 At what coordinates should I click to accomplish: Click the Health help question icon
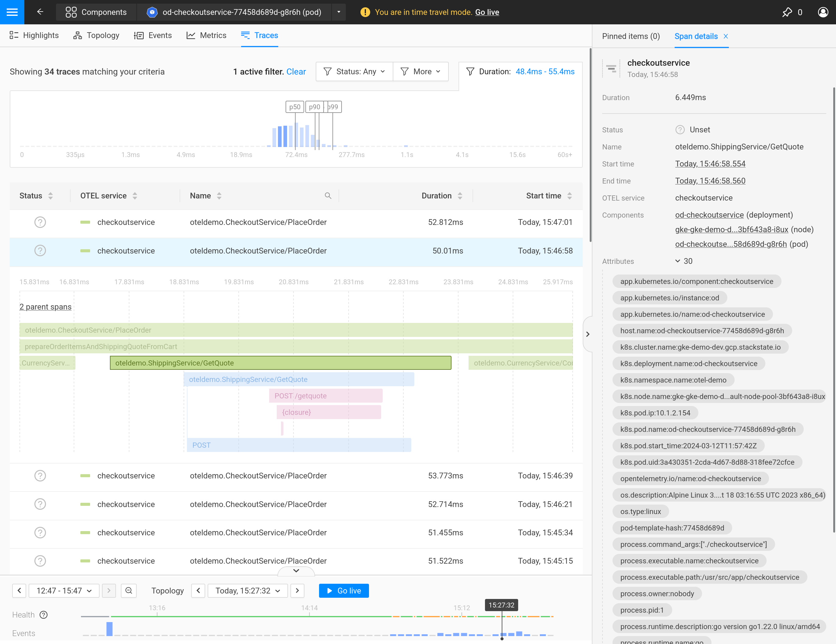tap(44, 614)
